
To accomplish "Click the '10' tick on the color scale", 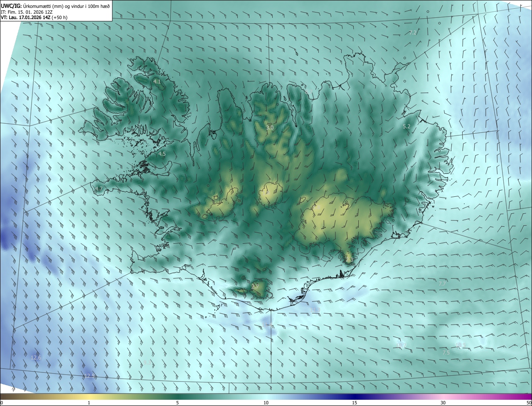I will click(266, 403).
